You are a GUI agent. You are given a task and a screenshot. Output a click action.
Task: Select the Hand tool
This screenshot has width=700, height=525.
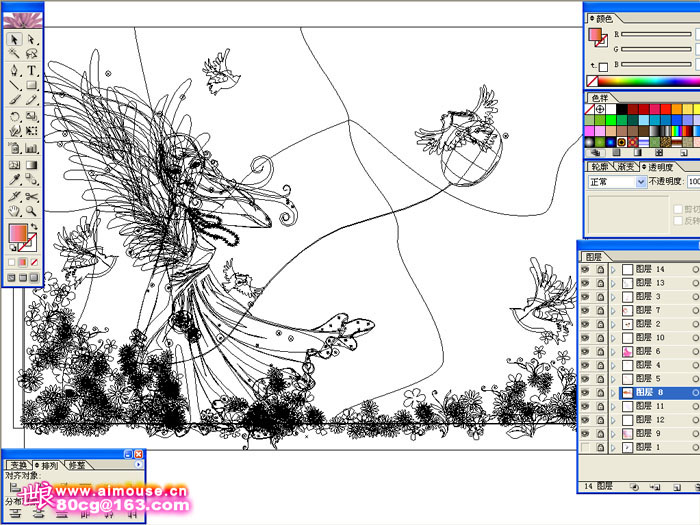[14, 211]
